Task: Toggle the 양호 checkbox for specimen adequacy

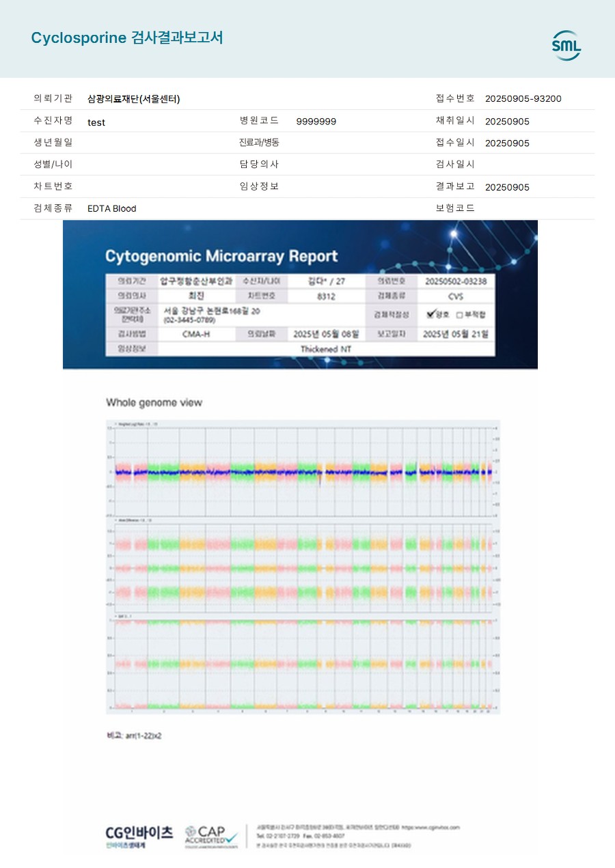Action: 431,314
